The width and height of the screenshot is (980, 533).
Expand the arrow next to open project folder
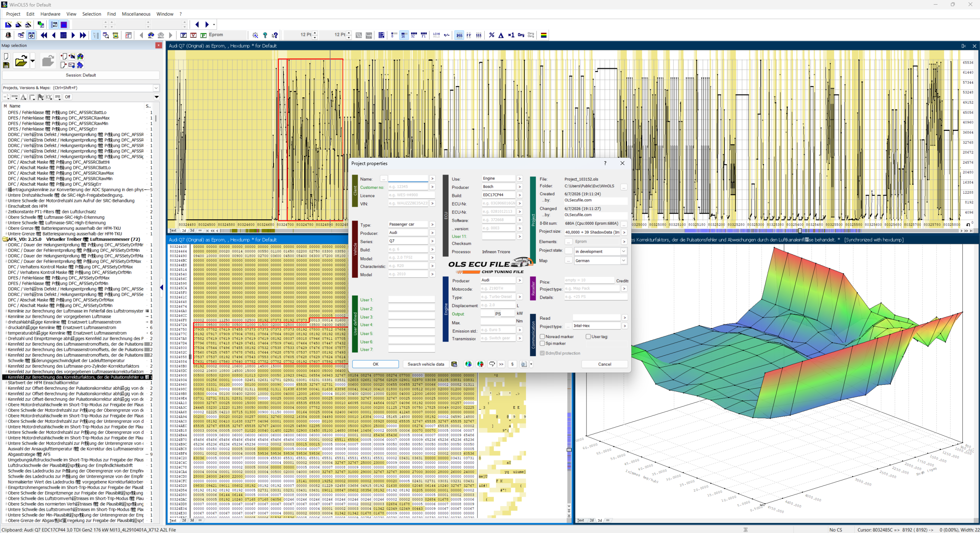32,61
